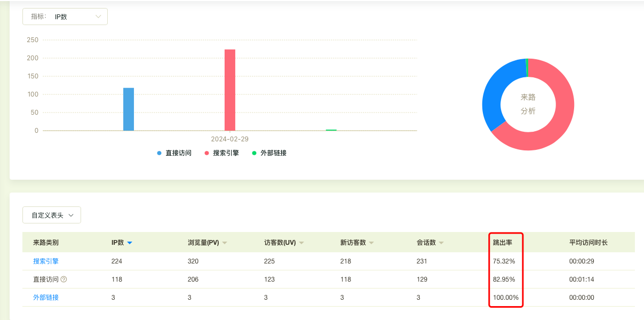Image resolution: width=644 pixels, height=320 pixels.
Task: Click the IP数 sort arrow icon
Action: pyautogui.click(x=130, y=243)
